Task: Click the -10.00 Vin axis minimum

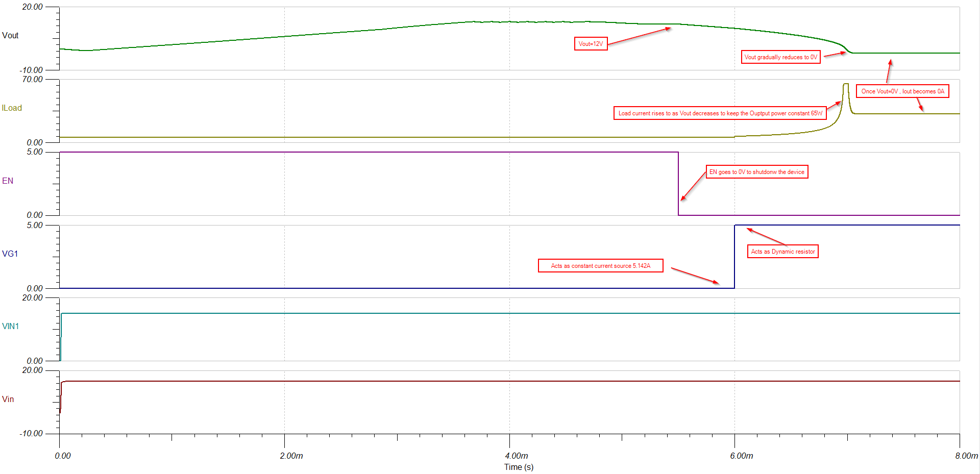Action: coord(31,433)
